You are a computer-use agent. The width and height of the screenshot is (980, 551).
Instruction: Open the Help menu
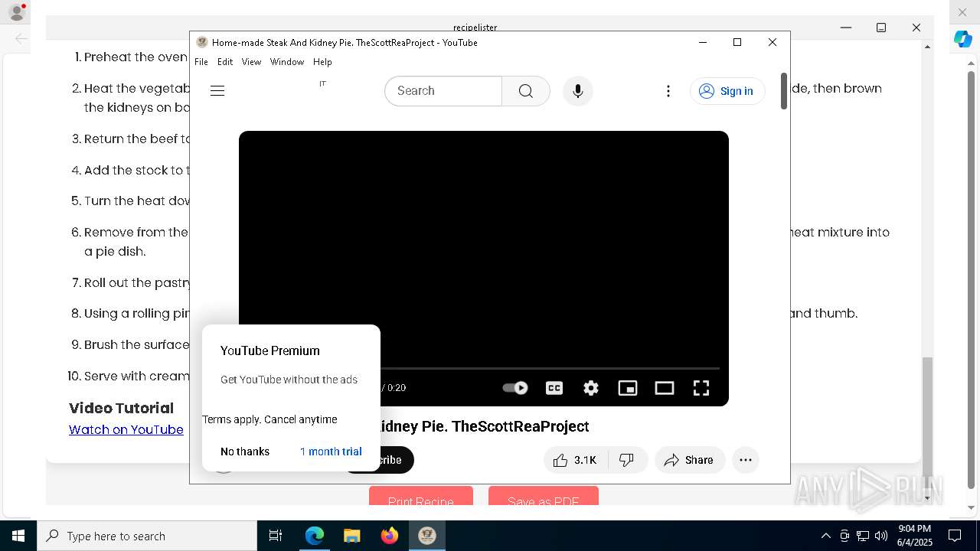[322, 62]
